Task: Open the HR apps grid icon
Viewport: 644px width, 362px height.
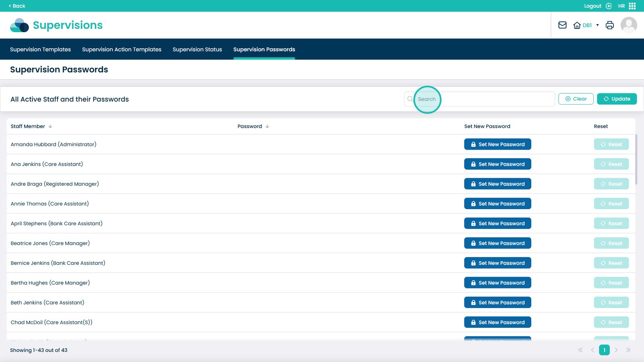Action: coord(632,6)
